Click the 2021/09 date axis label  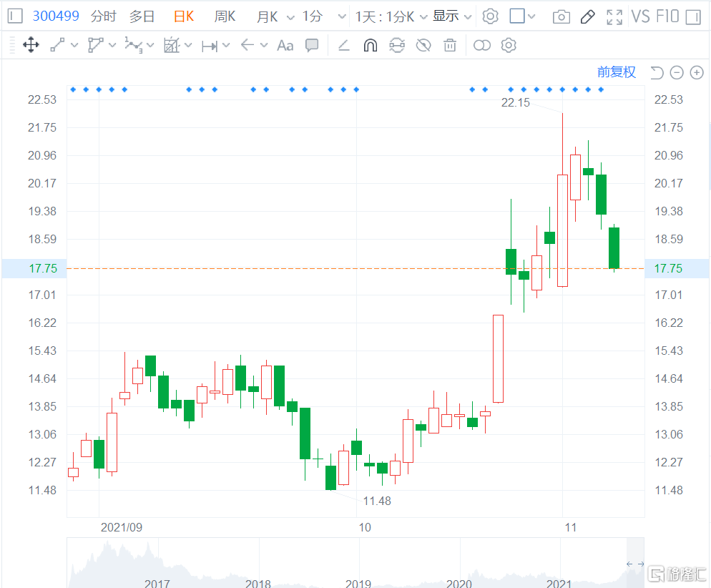tap(121, 527)
